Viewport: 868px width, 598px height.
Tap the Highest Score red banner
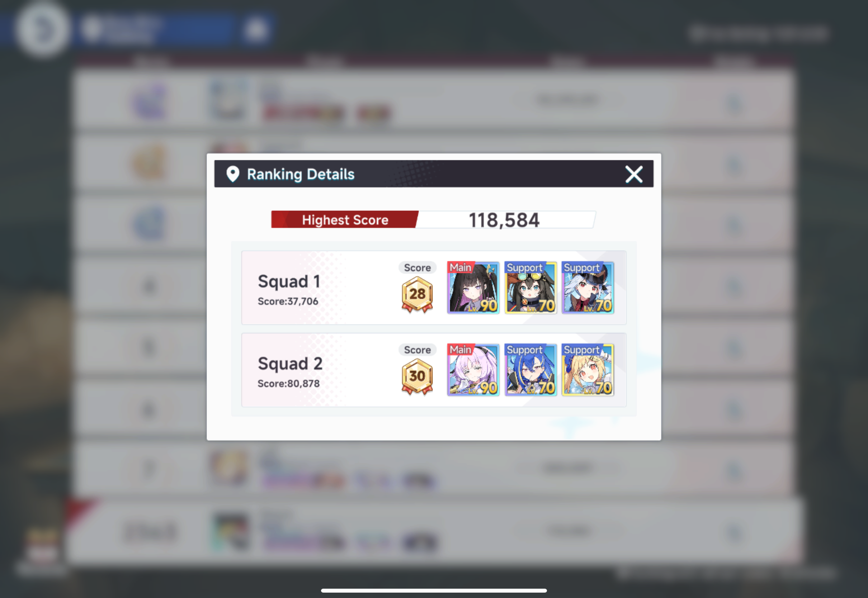pos(345,219)
